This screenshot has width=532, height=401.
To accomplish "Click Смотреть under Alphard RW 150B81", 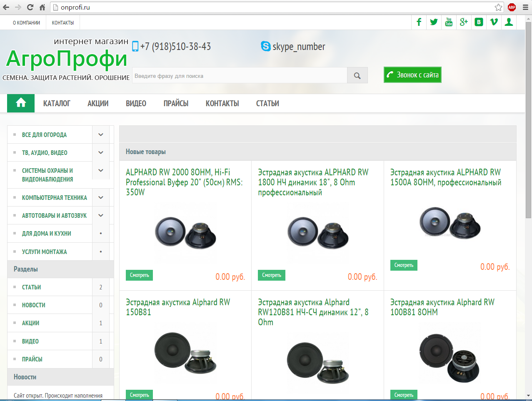I will (139, 395).
